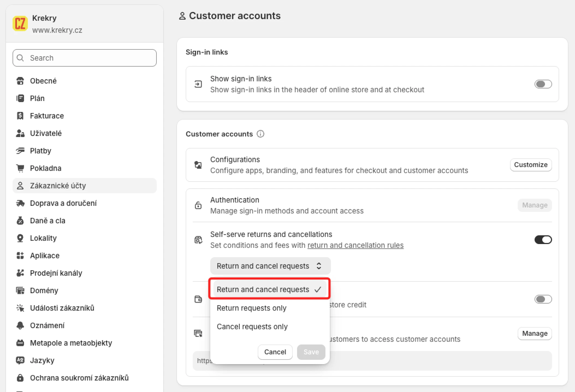This screenshot has width=575, height=392.
Task: Turn on the store credit toggle
Action: coord(543,299)
